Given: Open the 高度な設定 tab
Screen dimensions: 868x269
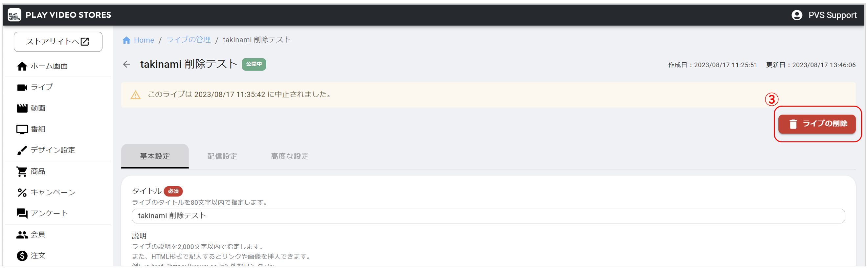Looking at the screenshot, I should pos(289,156).
